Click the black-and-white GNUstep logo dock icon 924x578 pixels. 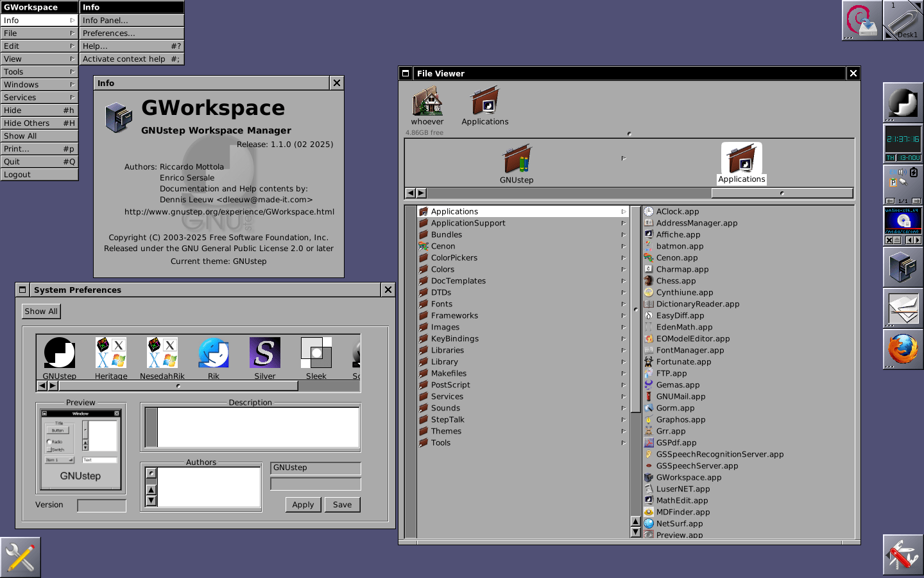point(903,102)
